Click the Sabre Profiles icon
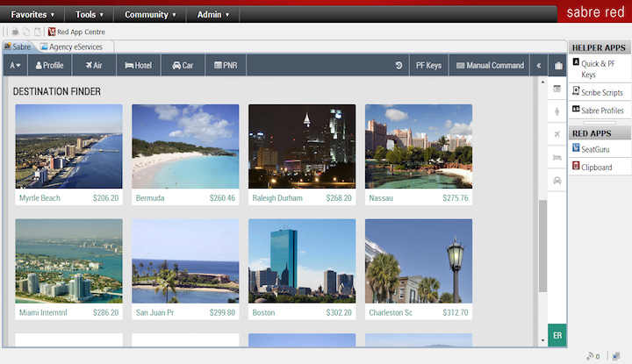The height and width of the screenshot is (364, 632). (x=576, y=109)
